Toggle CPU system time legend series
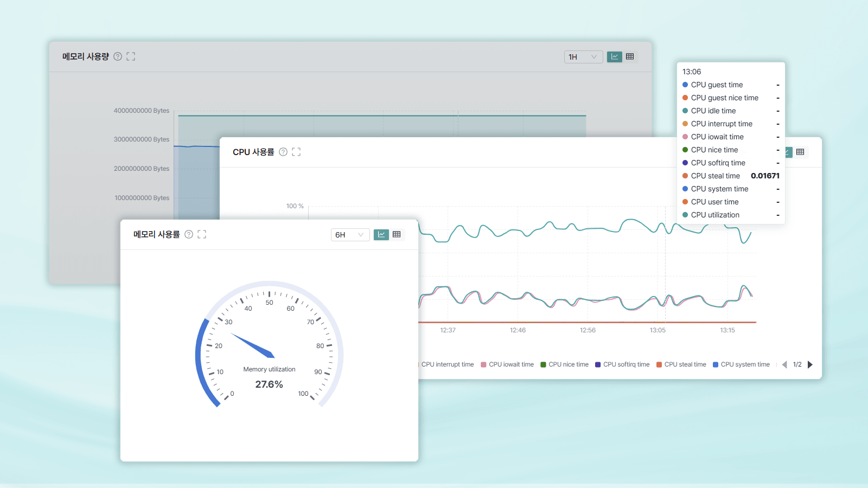Viewport: 868px width, 488px height. tap(741, 364)
